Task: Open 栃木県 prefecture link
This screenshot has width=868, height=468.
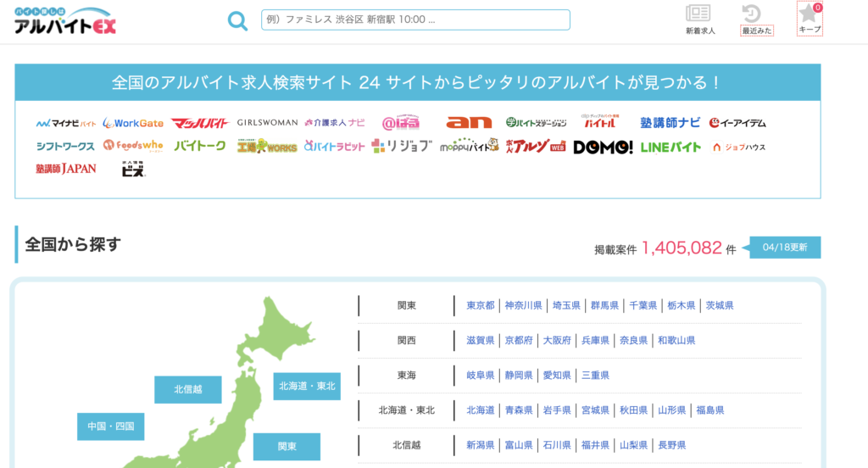Action: (x=681, y=306)
